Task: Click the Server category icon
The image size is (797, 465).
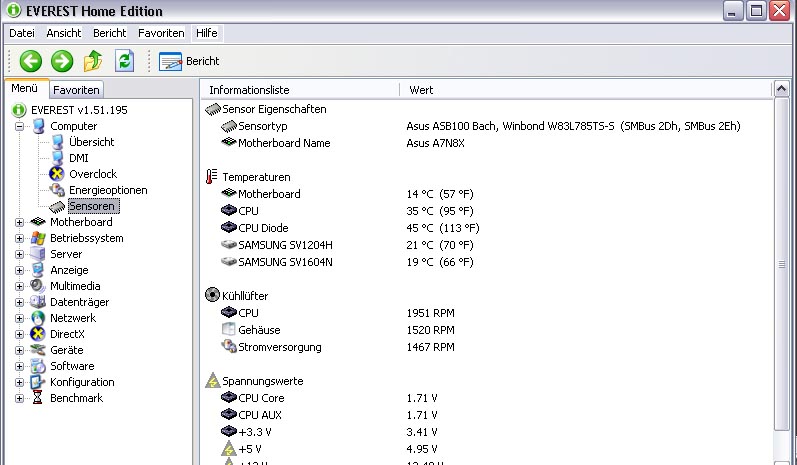Action: click(38, 254)
